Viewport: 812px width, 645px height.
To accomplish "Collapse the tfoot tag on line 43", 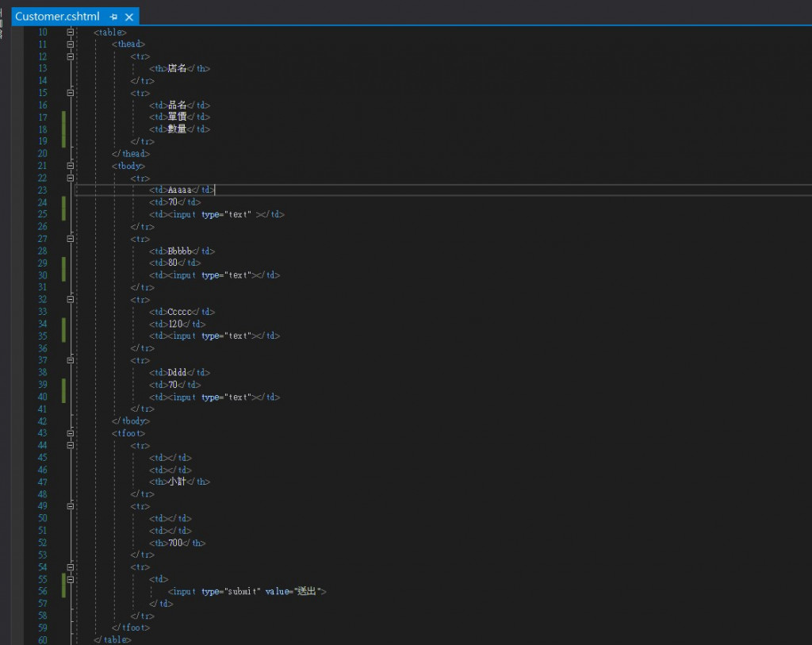I will click(71, 433).
